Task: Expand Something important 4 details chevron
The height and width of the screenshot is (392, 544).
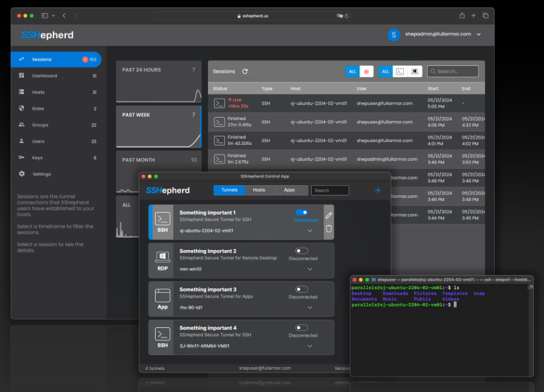Action: (x=310, y=346)
